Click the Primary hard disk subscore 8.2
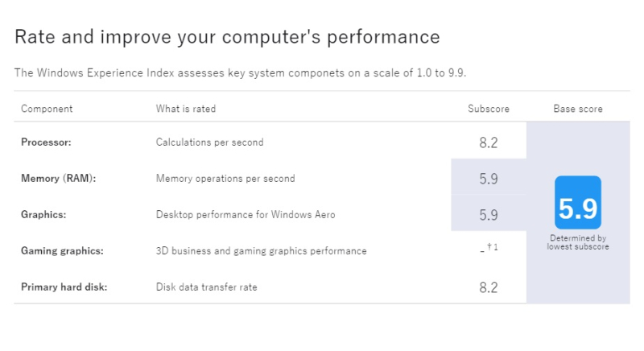This screenshot has height=351, width=644. click(x=489, y=287)
